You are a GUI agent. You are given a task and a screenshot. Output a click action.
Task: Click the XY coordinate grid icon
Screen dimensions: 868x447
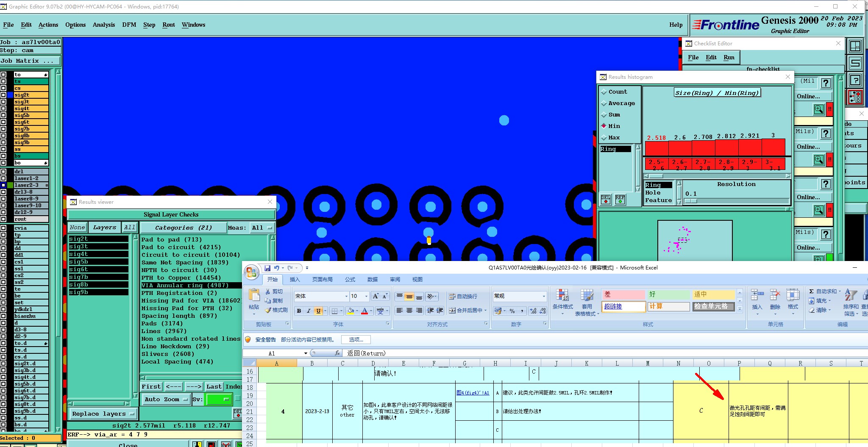point(855,46)
